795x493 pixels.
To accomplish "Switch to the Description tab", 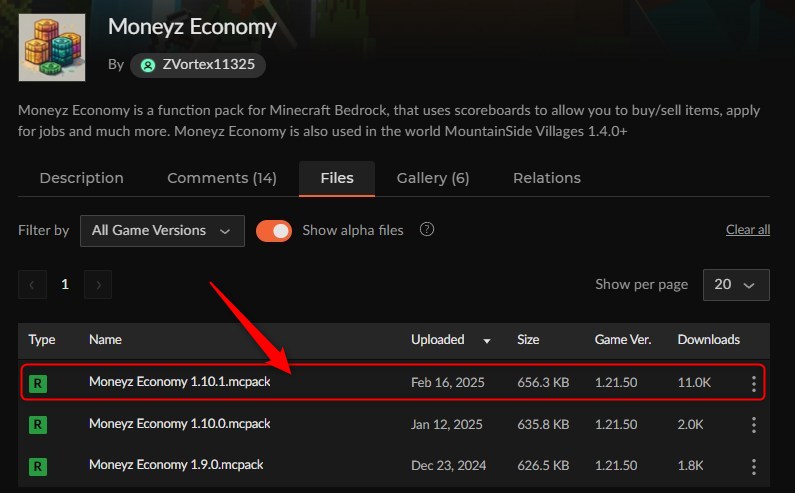I will [x=82, y=178].
